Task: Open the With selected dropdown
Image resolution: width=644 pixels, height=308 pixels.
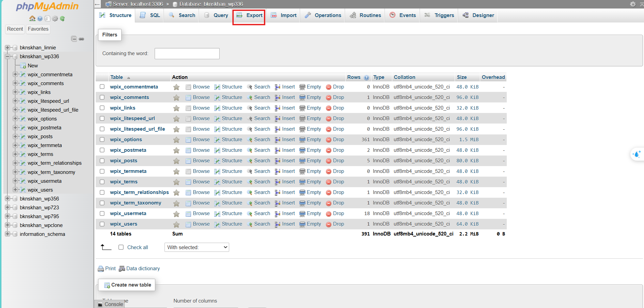Action: click(197, 247)
